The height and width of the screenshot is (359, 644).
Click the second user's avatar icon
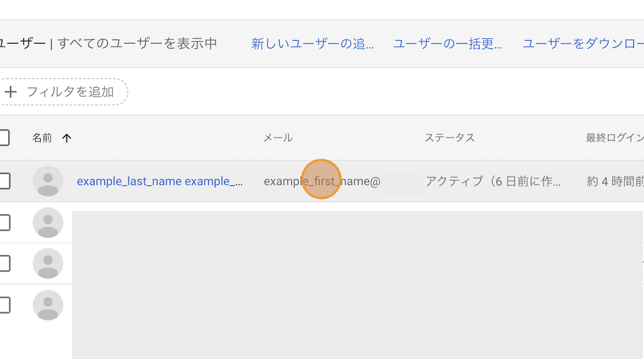pyautogui.click(x=48, y=223)
